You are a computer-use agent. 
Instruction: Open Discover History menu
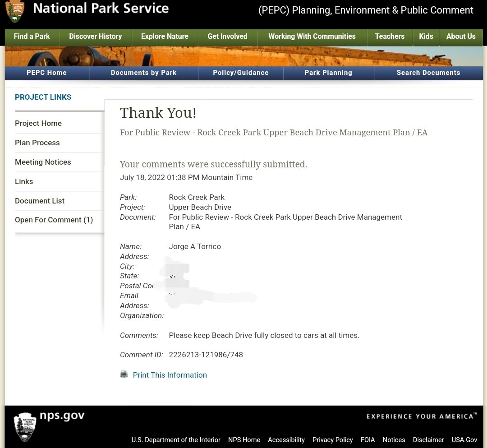[x=95, y=37]
